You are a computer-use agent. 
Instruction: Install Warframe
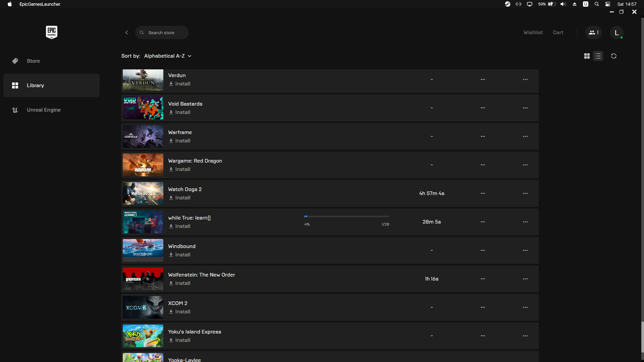tap(180, 141)
